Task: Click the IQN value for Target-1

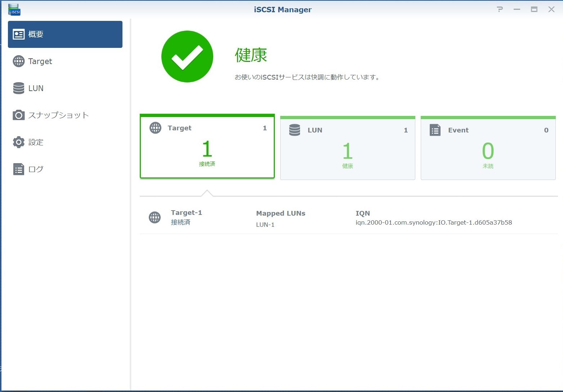Action: [x=434, y=222]
